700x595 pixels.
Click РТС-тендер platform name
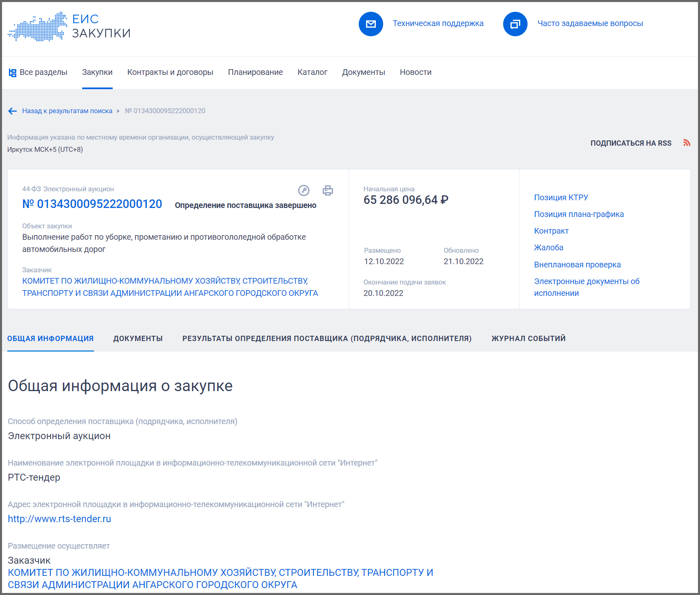coord(34,477)
